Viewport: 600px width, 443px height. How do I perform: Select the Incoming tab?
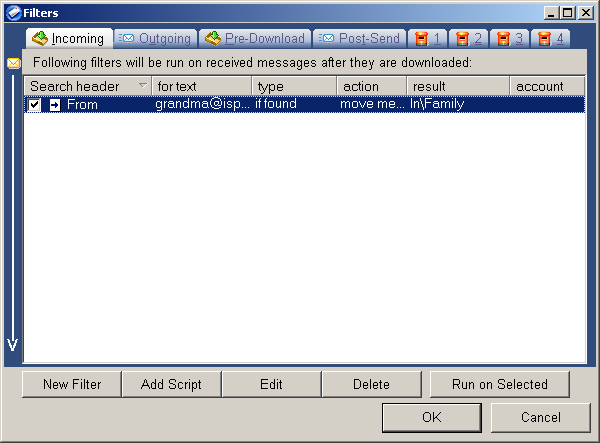(x=68, y=39)
